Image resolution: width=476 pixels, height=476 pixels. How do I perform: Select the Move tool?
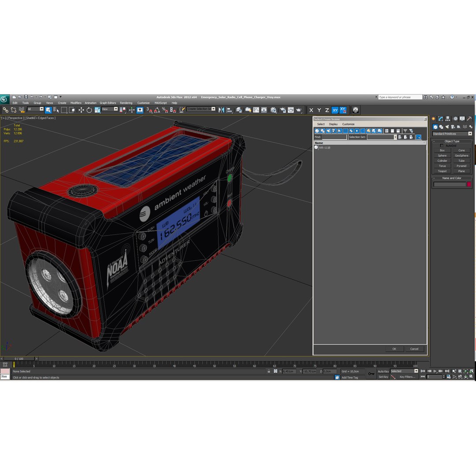(82, 110)
